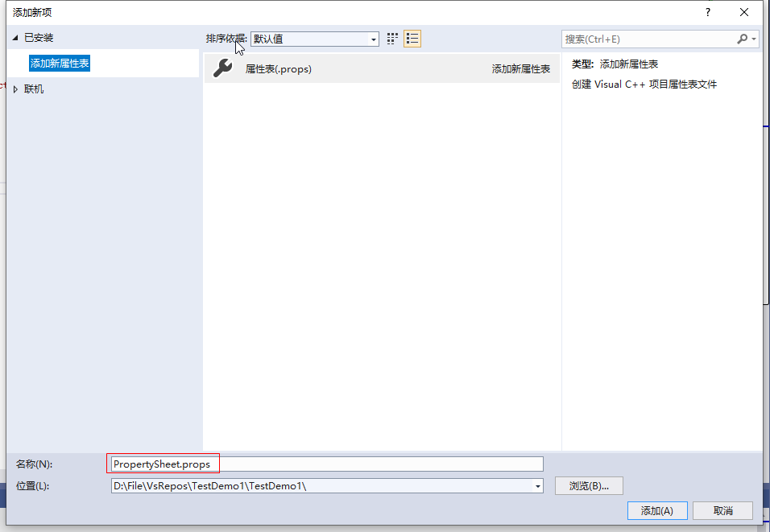The image size is (770, 532).
Task: Click the 搜索(Ctrl+E) search box
Action: coord(644,38)
